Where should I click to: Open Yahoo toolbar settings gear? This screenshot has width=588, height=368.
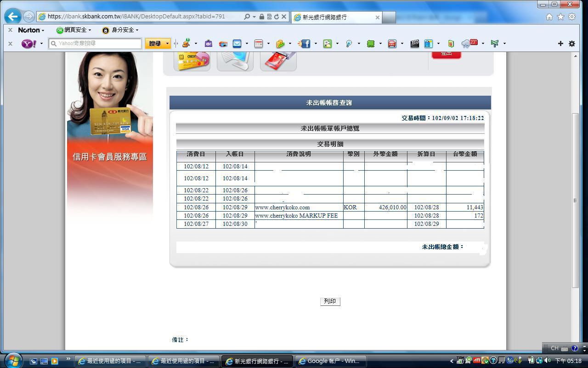click(572, 44)
